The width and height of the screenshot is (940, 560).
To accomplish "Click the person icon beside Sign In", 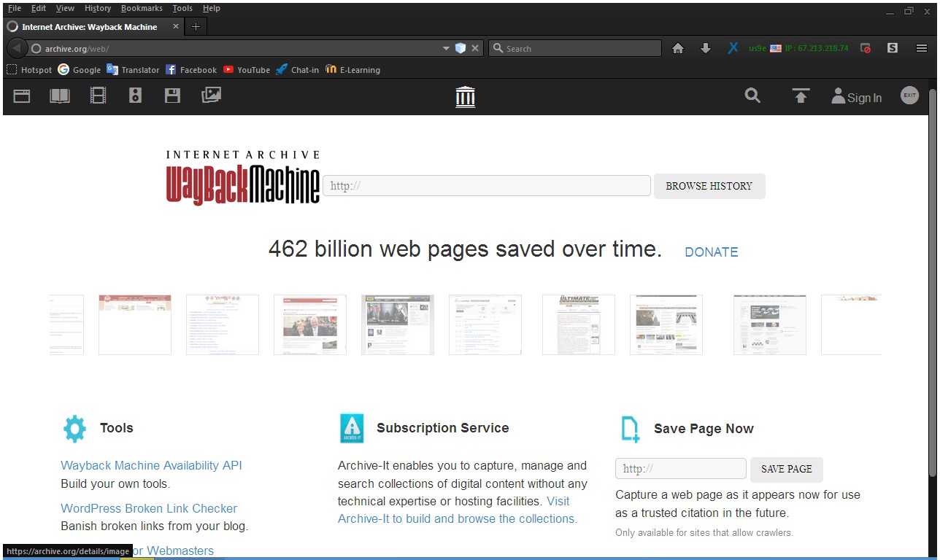I will coord(839,96).
